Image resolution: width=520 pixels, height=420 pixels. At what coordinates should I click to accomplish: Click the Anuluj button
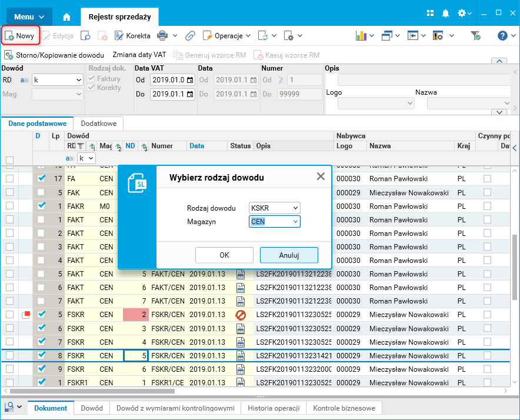(289, 255)
